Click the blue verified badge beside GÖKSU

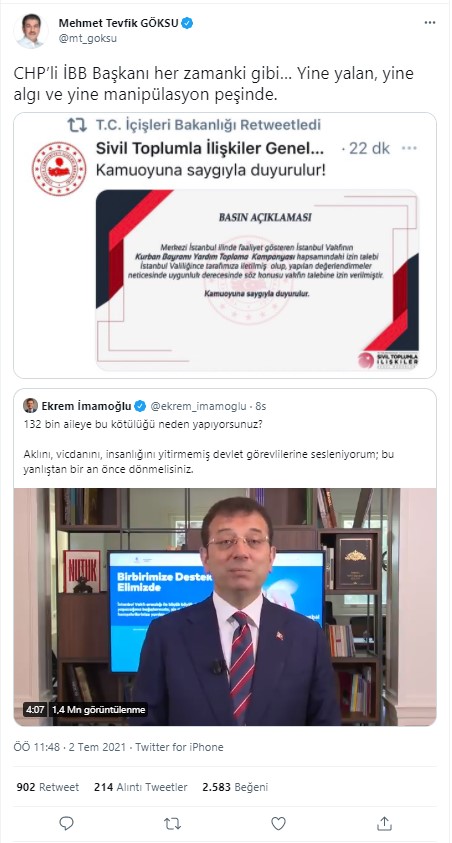pyautogui.click(x=188, y=23)
